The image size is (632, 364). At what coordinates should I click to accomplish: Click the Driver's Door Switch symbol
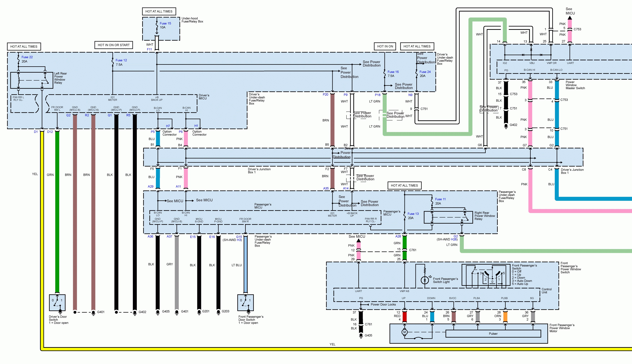pyautogui.click(x=57, y=302)
